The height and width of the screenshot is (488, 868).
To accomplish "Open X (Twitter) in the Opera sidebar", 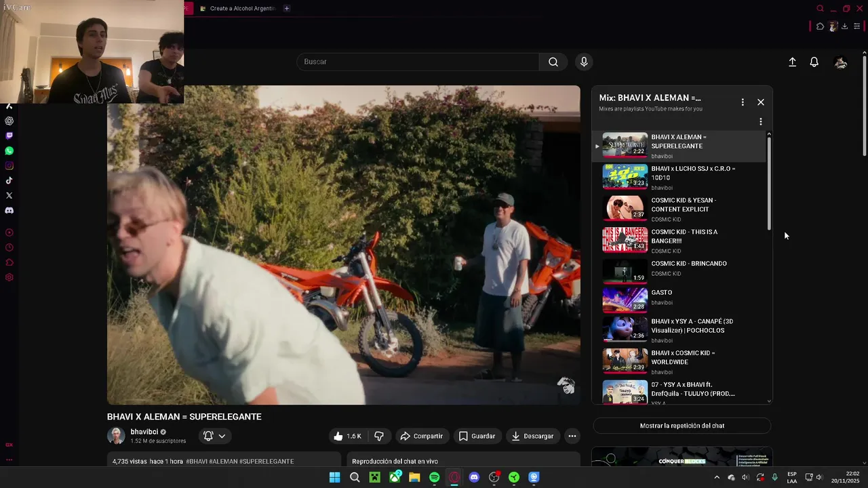I will 9,196.
